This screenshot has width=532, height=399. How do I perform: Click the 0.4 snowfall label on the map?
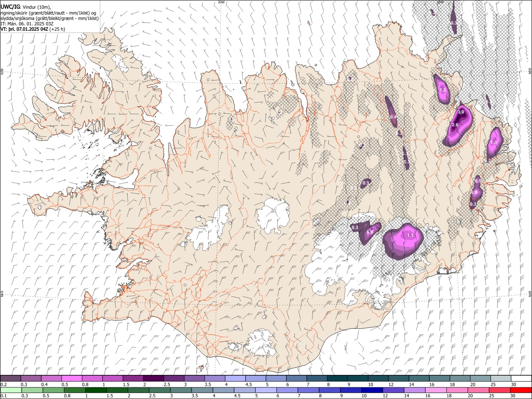pyautogui.click(x=393, y=118)
